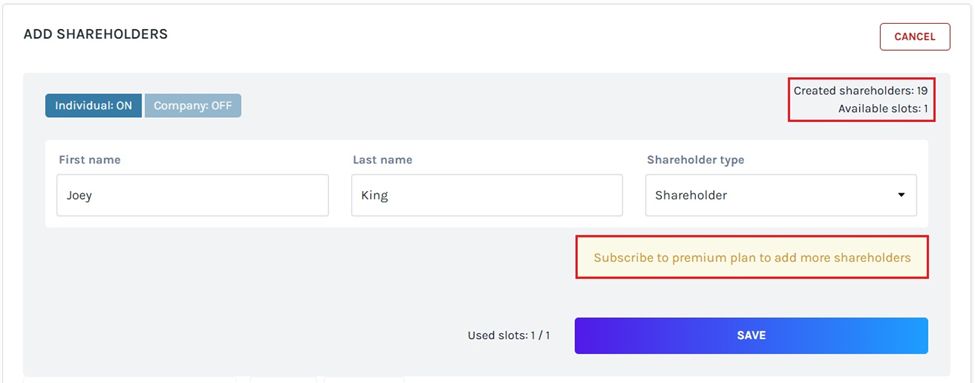Open the Shareholder type dropdown

click(781, 195)
